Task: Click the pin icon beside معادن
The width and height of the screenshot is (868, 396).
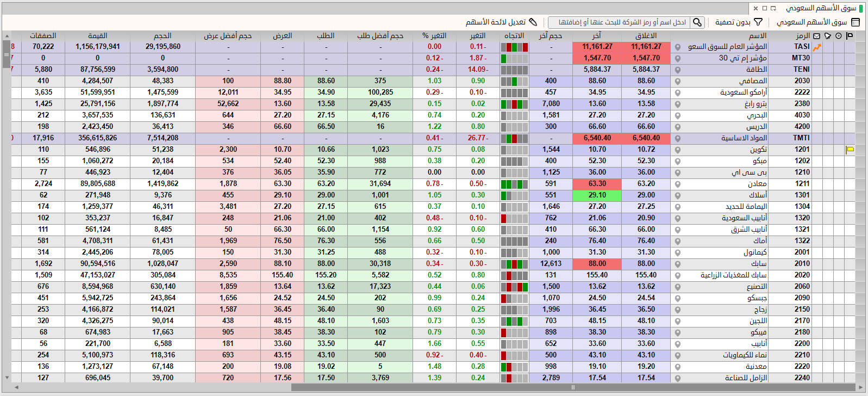Action: pyautogui.click(x=678, y=184)
